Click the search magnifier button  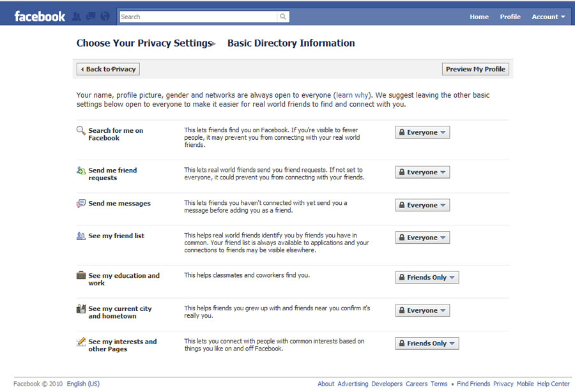(283, 17)
